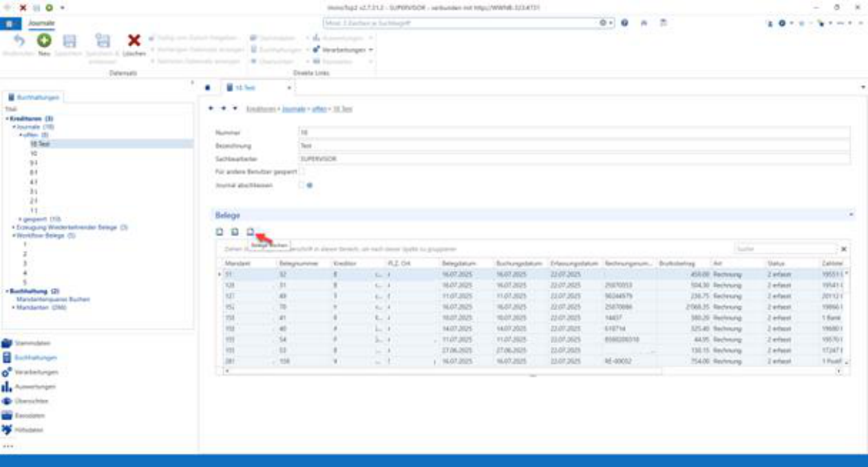
Task: Tick 'Für andere Benutzer gesperrt' checkbox
Action: tap(301, 172)
